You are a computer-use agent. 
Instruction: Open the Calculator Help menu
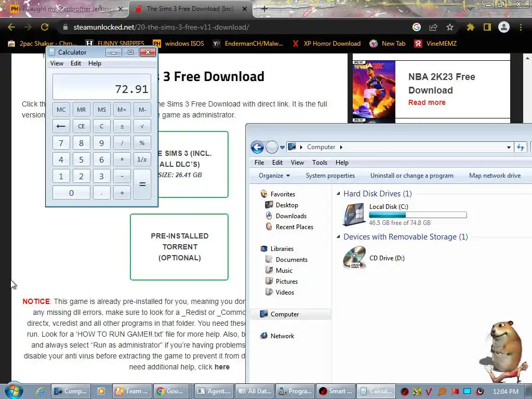[x=95, y=63]
